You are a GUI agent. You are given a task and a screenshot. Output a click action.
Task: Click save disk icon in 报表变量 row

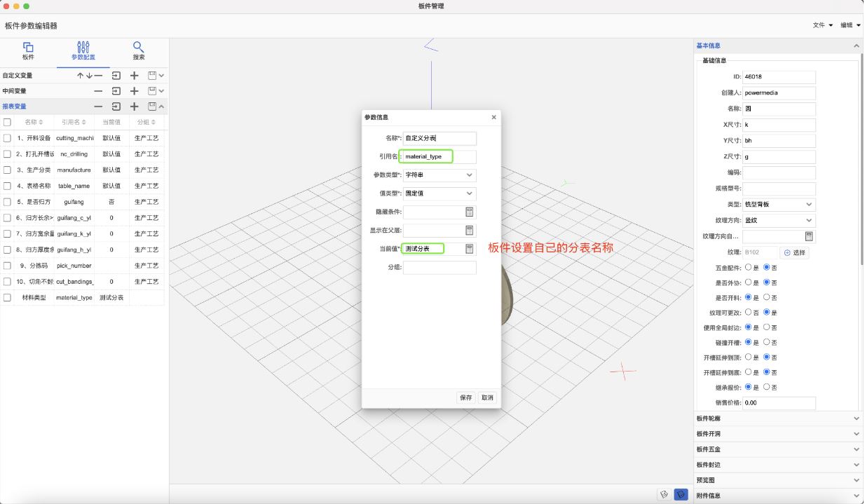point(152,107)
